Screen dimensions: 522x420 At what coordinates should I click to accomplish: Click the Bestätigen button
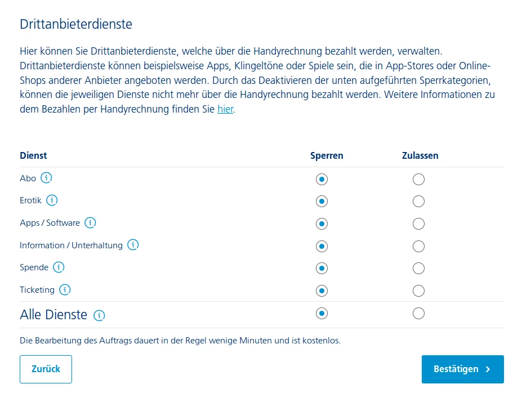(462, 369)
